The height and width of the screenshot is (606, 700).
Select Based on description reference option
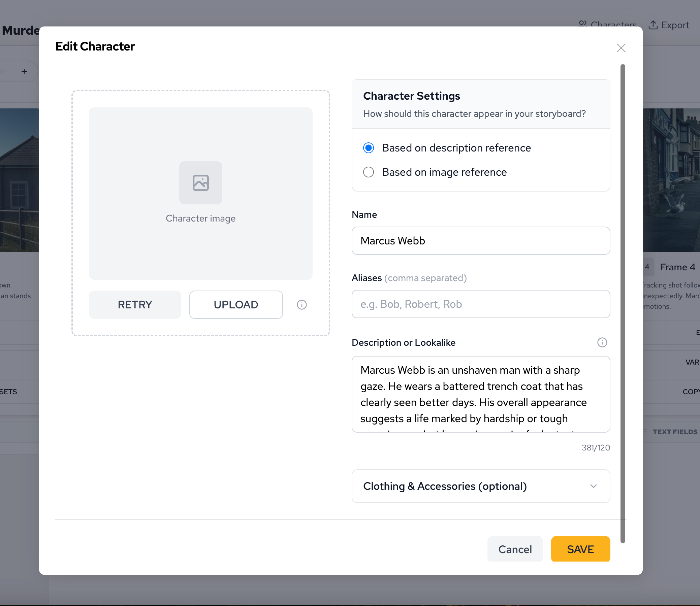(369, 148)
